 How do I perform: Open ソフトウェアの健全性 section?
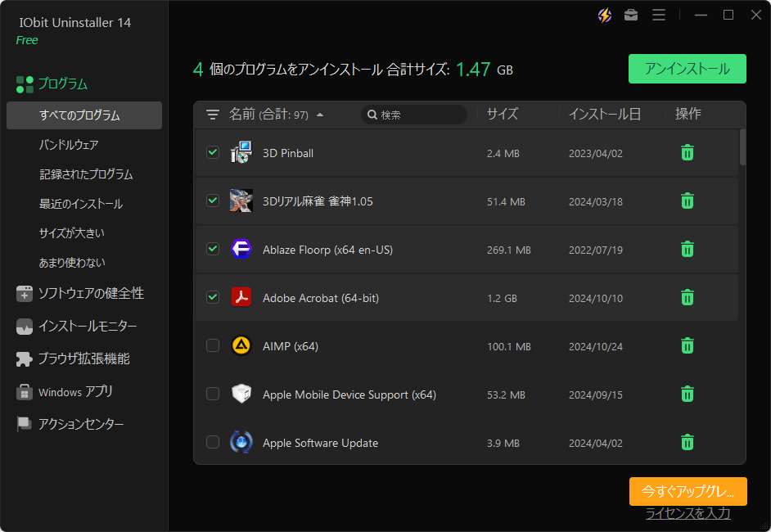tap(80, 294)
